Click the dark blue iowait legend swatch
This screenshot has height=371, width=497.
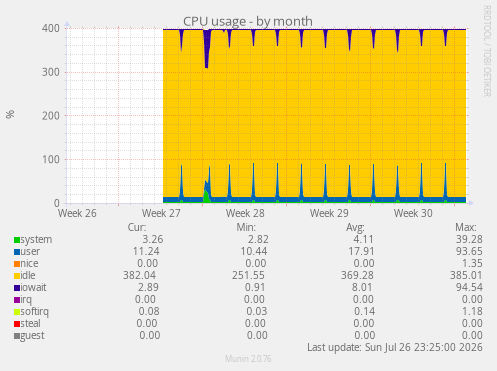[17, 288]
